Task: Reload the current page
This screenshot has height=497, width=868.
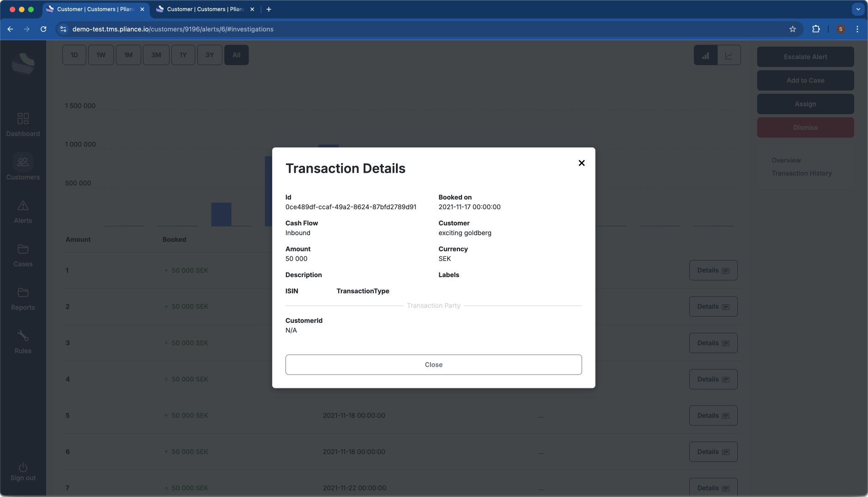Action: [43, 29]
